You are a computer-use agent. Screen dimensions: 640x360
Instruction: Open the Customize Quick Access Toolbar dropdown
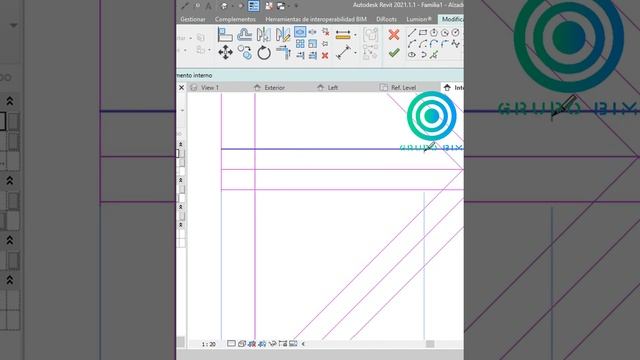(296, 6)
